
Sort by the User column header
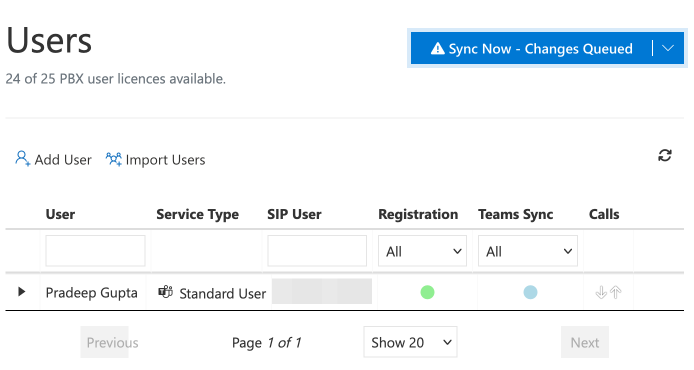click(60, 214)
